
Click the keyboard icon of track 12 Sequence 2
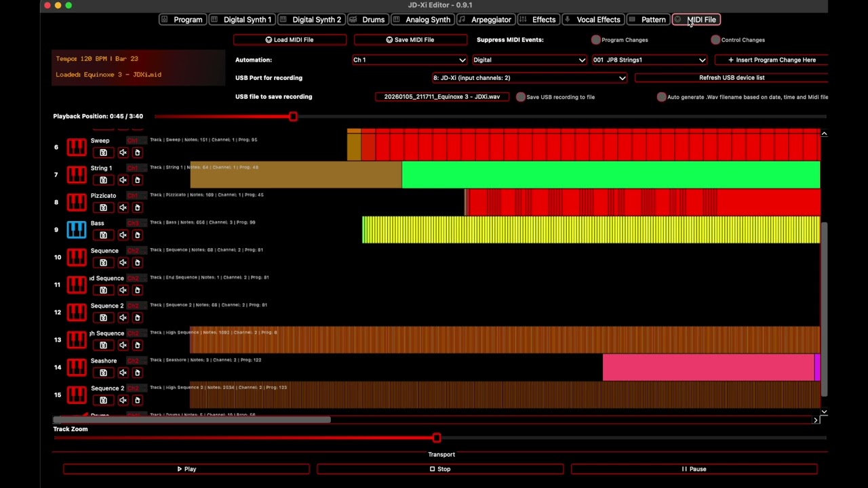click(77, 312)
